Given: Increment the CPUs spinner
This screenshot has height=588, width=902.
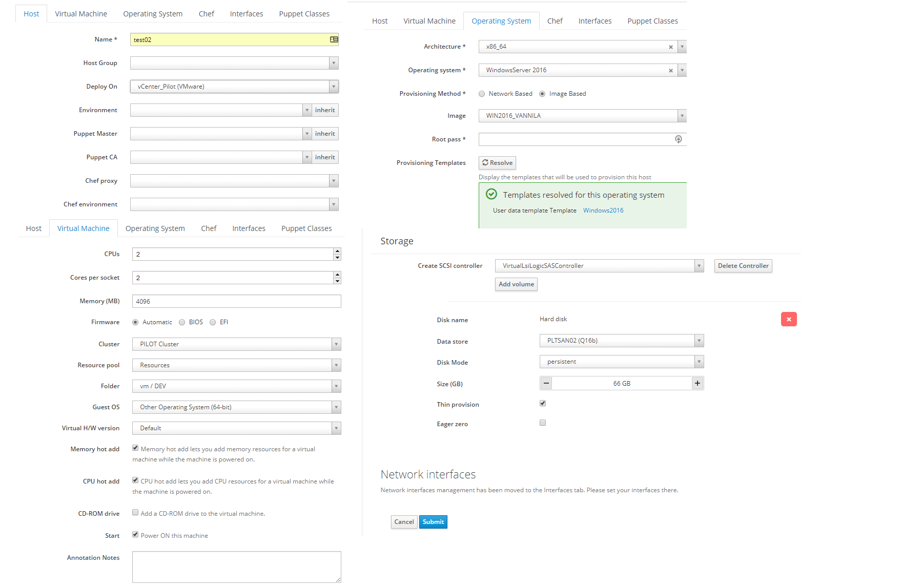Looking at the screenshot, I should click(x=337, y=251).
